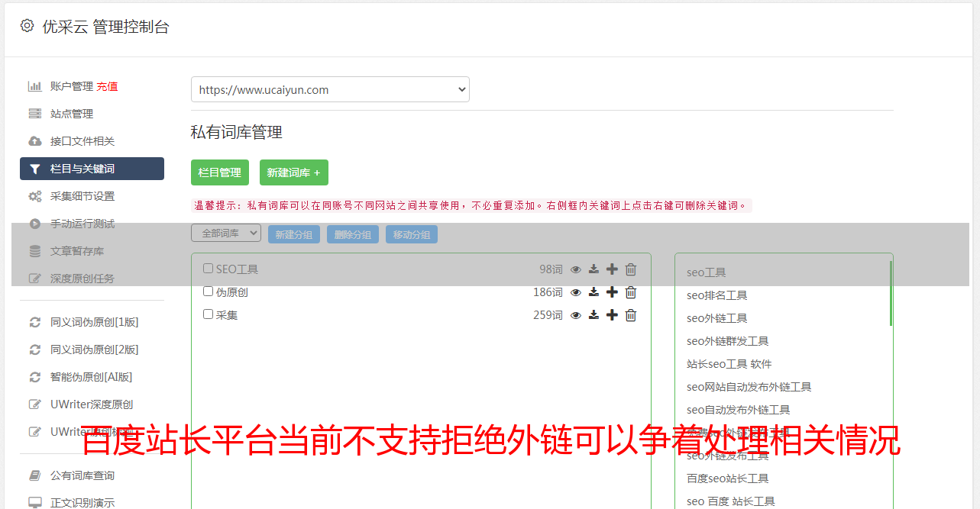
Task: Select keyword 'seo外链群发工具'
Action: coord(728,341)
